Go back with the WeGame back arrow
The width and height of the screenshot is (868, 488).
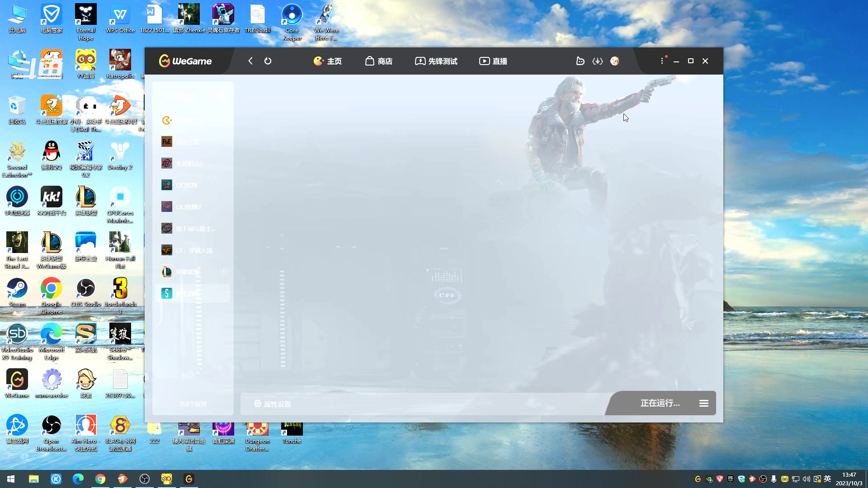pyautogui.click(x=250, y=61)
